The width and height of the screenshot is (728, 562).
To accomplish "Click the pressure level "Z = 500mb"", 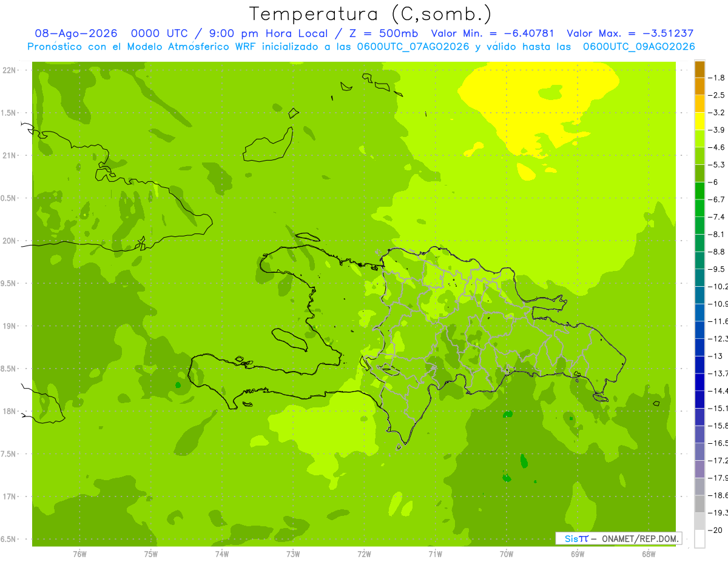I will click(382, 34).
